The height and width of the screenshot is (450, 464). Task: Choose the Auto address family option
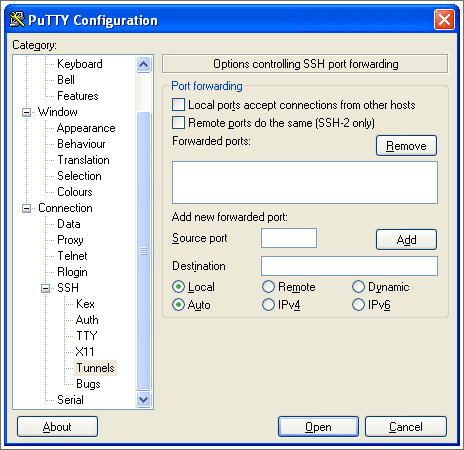click(179, 305)
